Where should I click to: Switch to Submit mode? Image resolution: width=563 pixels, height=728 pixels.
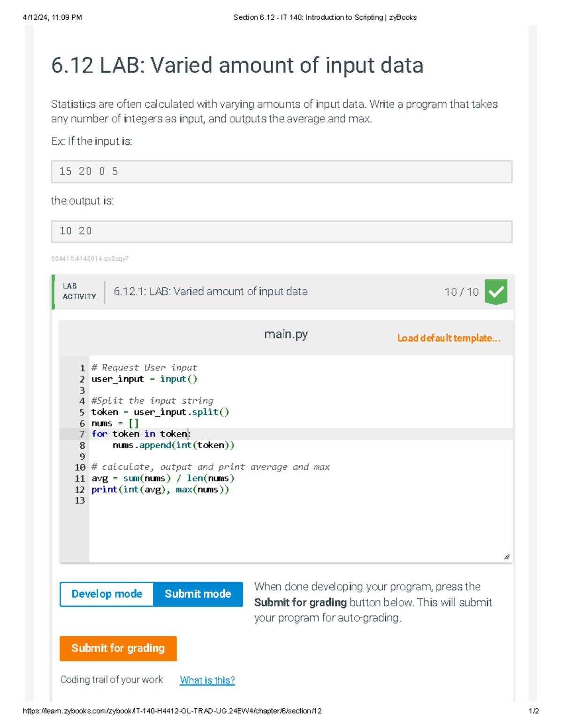198,594
